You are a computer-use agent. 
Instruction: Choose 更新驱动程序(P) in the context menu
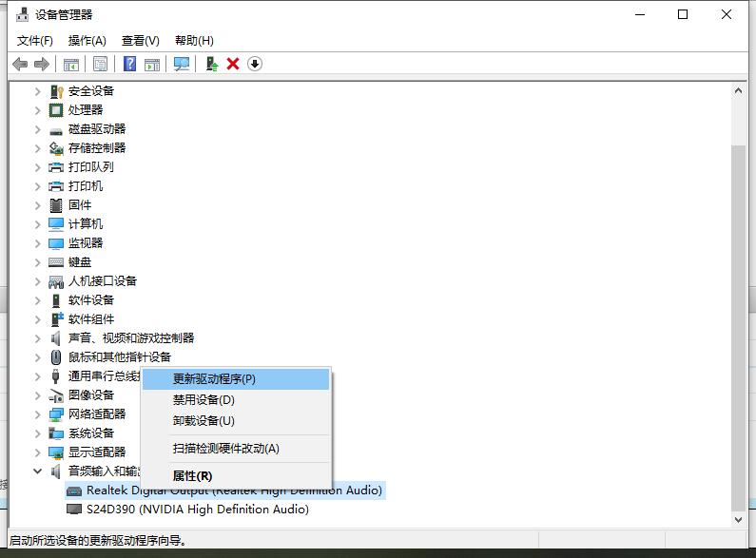214,378
